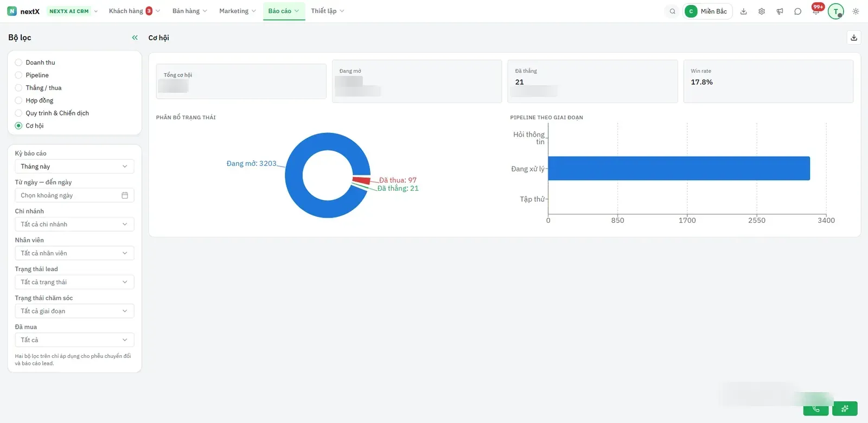The image size is (868, 423).
Task: Open the user avatar T menu
Action: (x=835, y=11)
